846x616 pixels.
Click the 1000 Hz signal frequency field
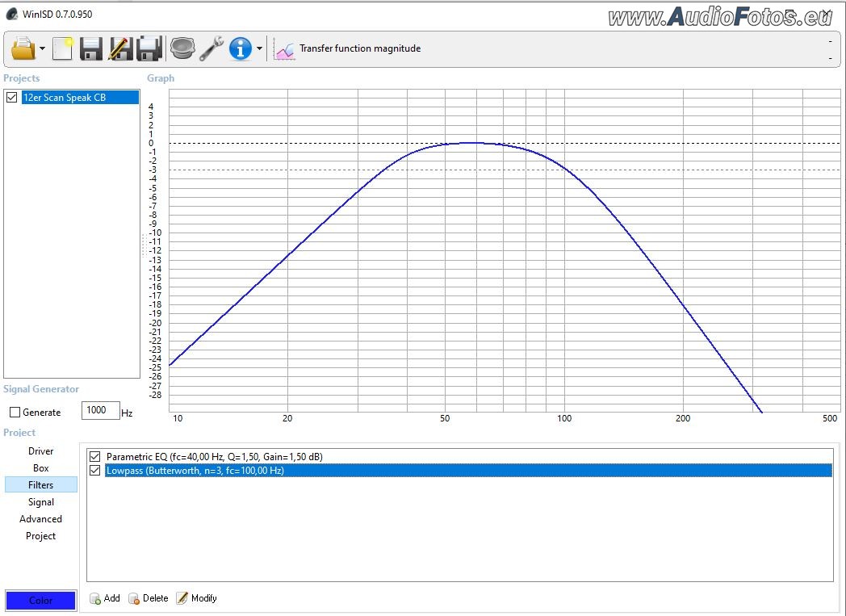[100, 410]
